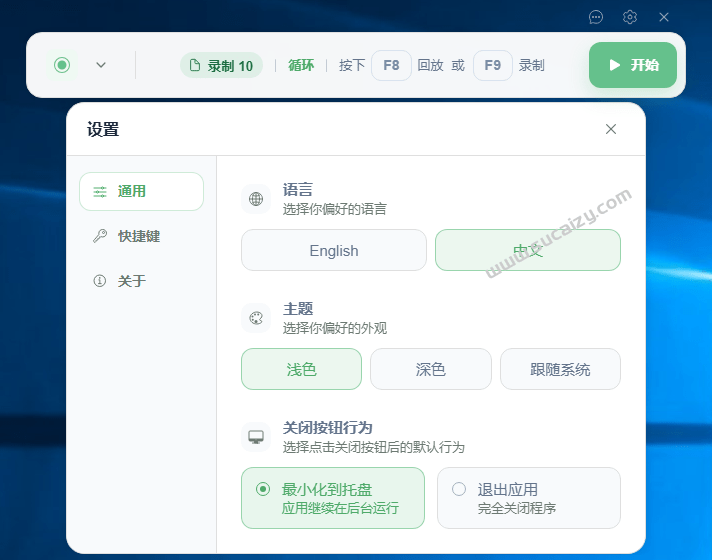Image resolution: width=712 pixels, height=560 pixels.
Task: Click the info icon of 关于
Action: [99, 281]
